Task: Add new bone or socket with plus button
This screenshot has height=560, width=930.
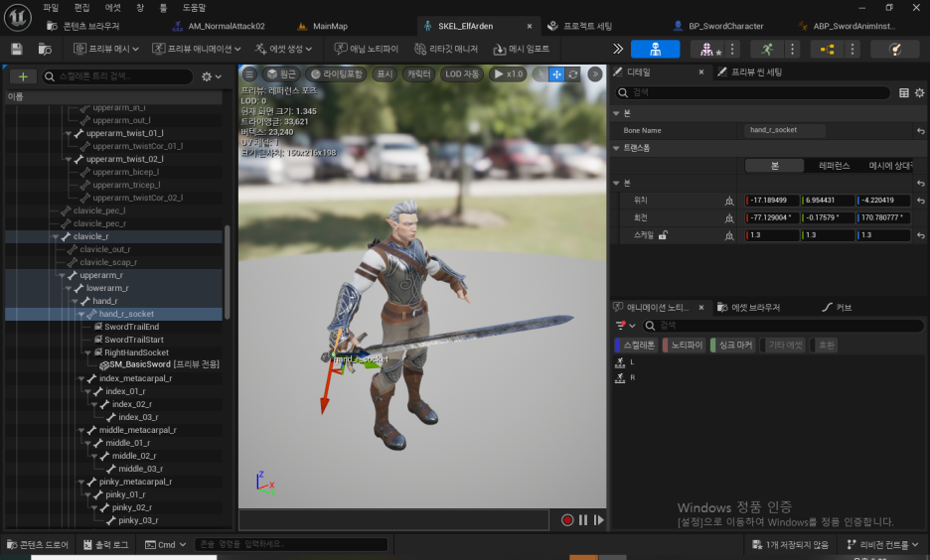Action: tap(23, 76)
